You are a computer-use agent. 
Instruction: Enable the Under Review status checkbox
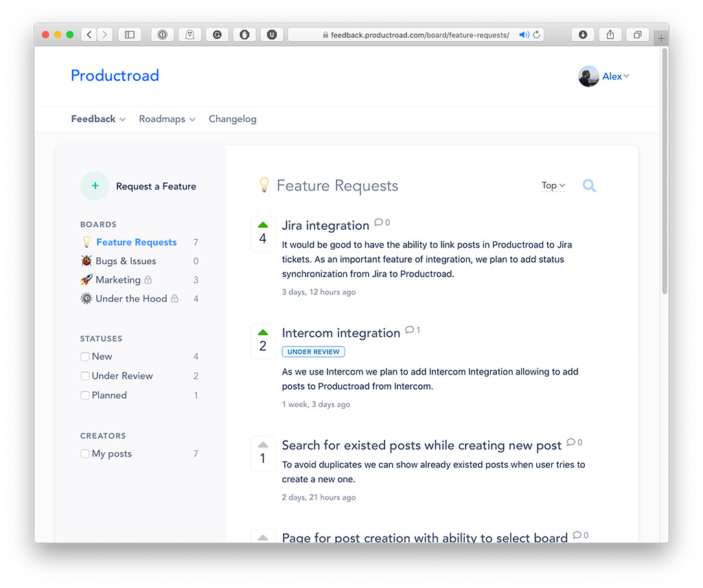coord(85,376)
